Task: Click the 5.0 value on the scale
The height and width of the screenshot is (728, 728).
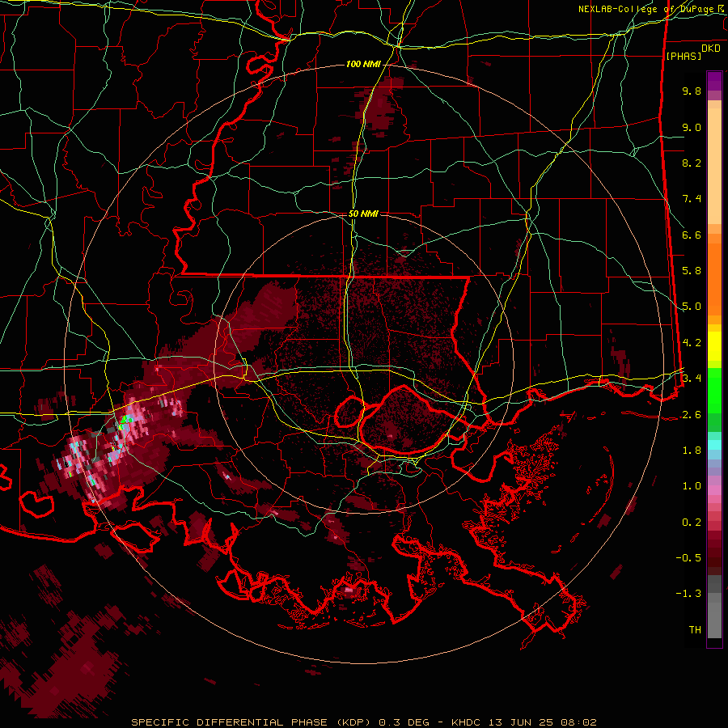Action: click(692, 307)
